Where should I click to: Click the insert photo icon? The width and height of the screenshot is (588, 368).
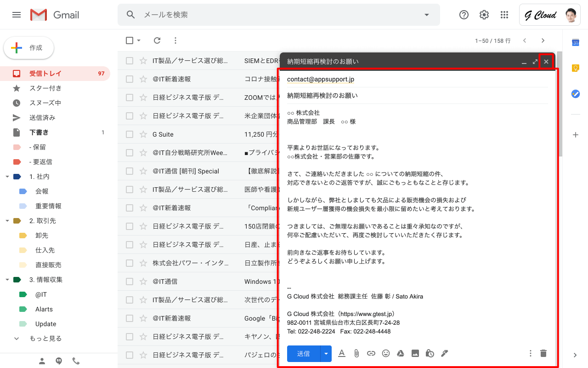tap(415, 353)
